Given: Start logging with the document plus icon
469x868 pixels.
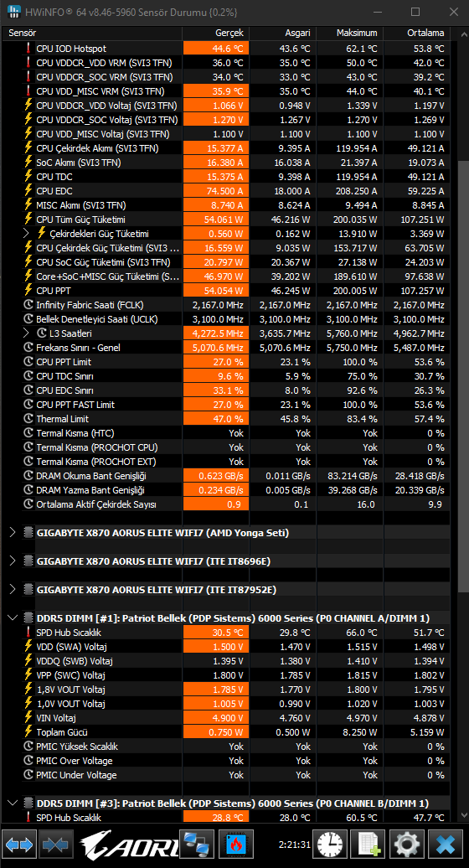Looking at the screenshot, I should (368, 845).
